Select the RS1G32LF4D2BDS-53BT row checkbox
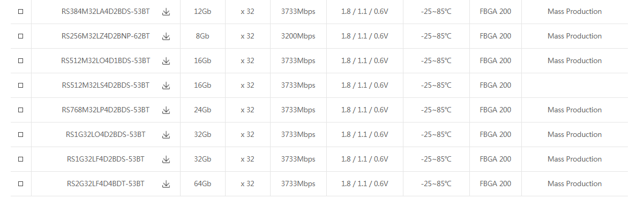644x199 pixels. tap(21, 159)
